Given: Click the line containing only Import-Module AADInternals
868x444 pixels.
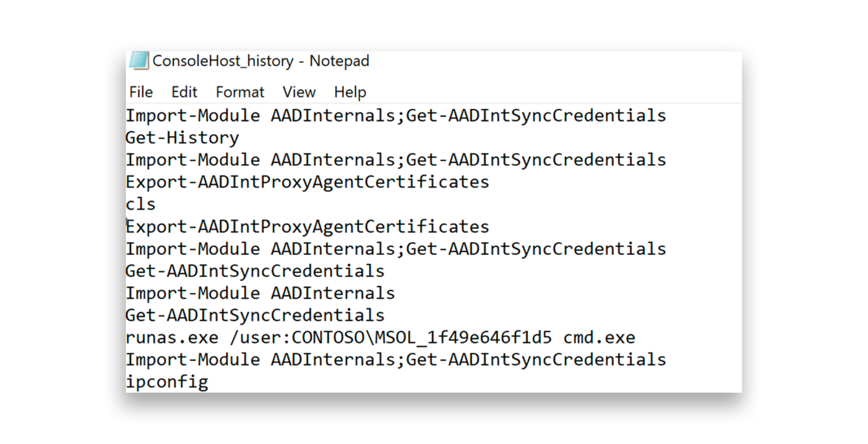Looking at the screenshot, I should [x=260, y=293].
